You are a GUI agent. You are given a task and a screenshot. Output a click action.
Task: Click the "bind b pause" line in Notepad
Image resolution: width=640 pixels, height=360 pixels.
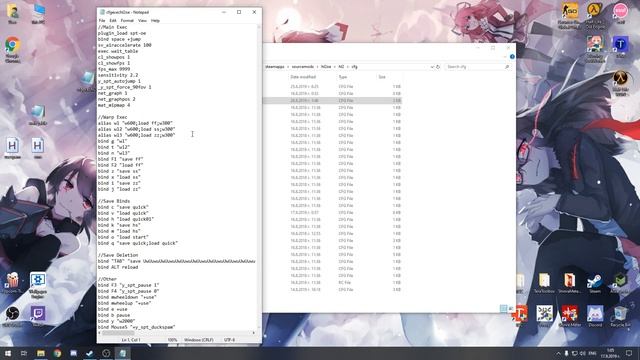coord(114,315)
